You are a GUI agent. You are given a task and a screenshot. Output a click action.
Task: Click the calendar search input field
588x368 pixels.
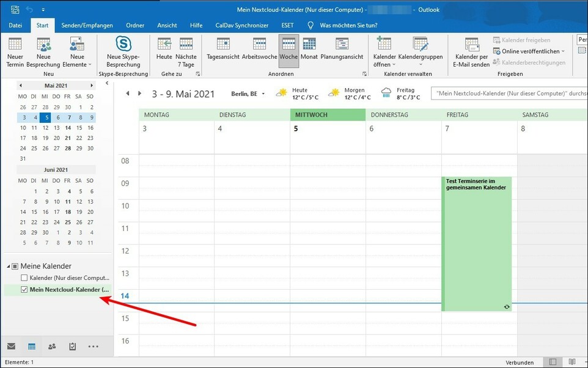tap(507, 94)
